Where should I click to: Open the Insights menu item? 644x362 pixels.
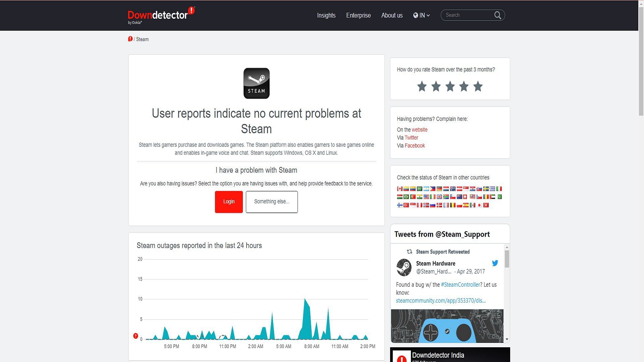click(x=326, y=15)
